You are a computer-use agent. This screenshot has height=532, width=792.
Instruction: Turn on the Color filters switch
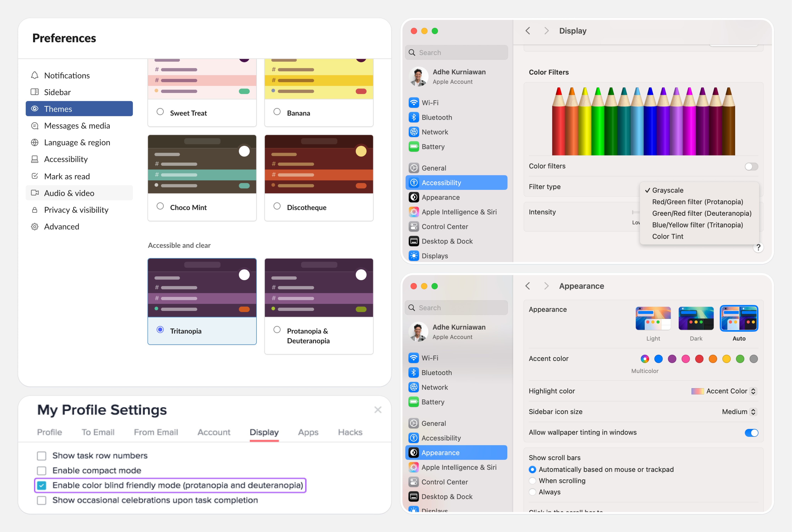751,166
